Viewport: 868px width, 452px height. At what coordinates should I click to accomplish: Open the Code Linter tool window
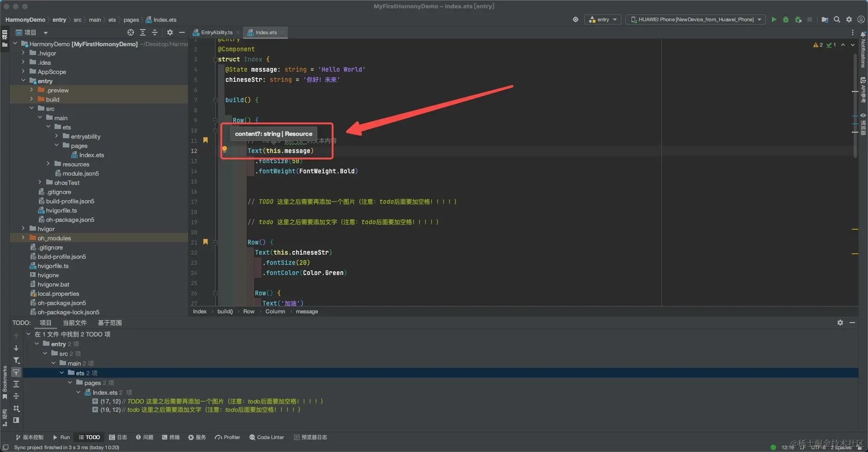pos(267,437)
